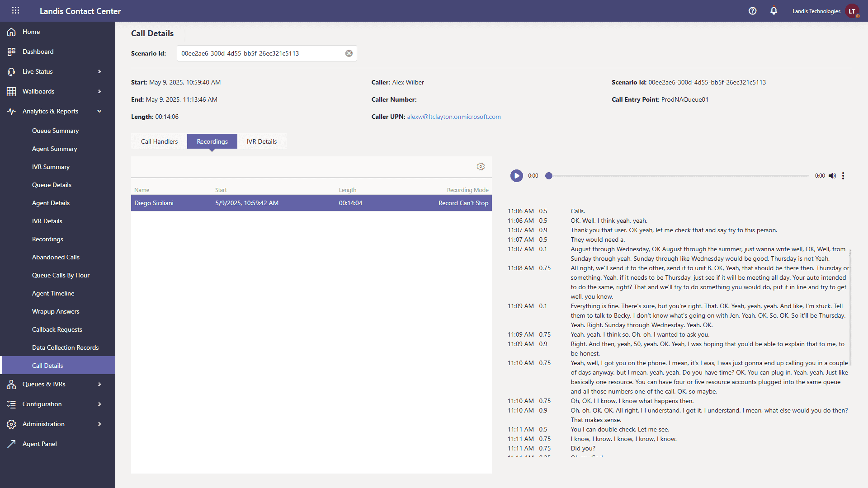868x488 pixels.
Task: Open the caller UPN email link
Action: (453, 117)
